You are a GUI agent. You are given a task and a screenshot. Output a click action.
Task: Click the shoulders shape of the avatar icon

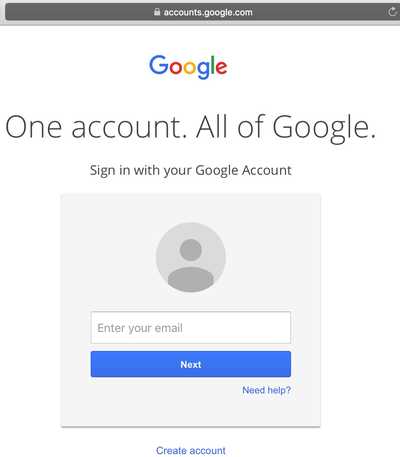click(x=191, y=279)
